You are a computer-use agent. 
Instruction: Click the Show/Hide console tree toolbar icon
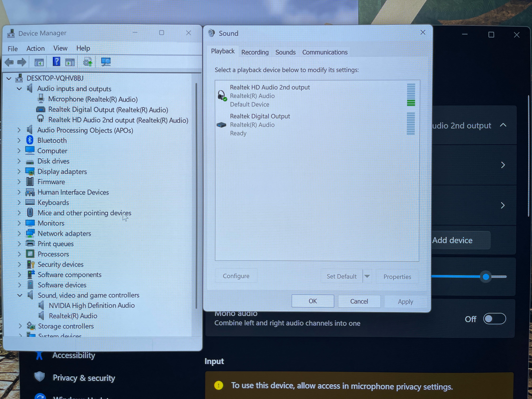coord(39,63)
